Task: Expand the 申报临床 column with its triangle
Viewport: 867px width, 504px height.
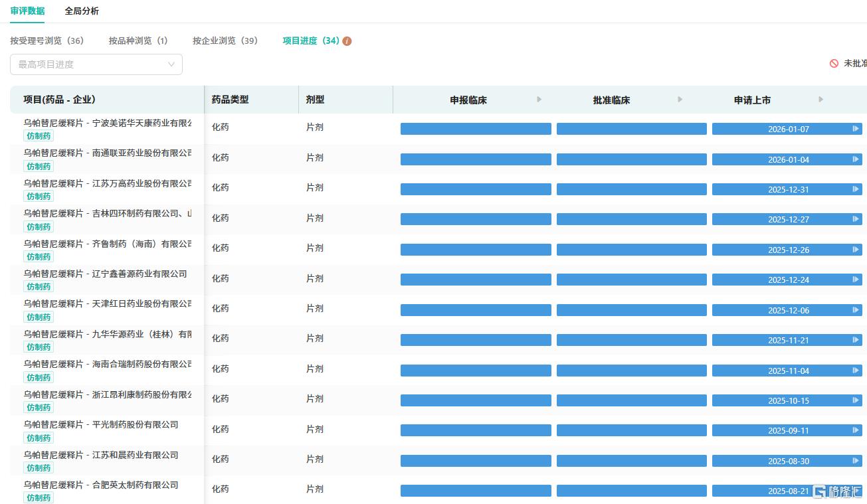Action: 539,100
